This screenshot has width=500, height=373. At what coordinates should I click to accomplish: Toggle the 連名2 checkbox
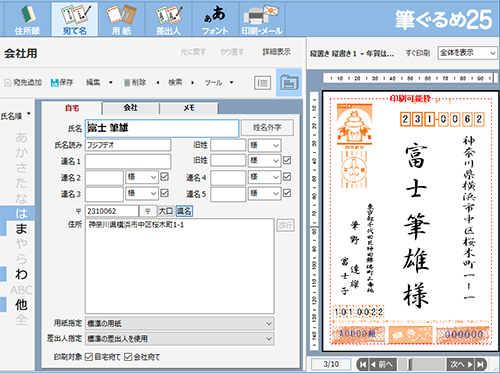point(164,177)
